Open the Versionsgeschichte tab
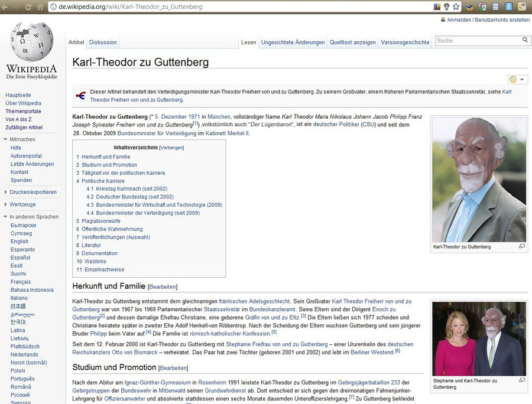 click(405, 43)
